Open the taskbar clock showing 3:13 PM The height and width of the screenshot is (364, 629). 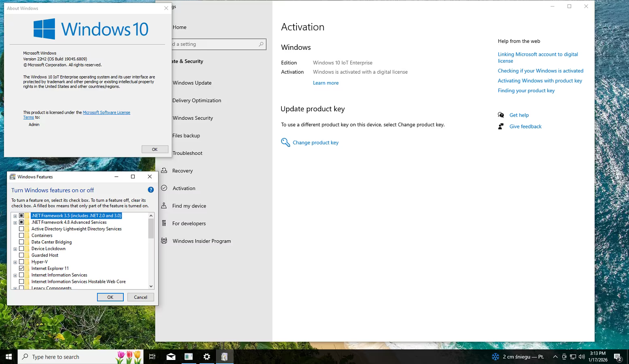tap(598, 357)
